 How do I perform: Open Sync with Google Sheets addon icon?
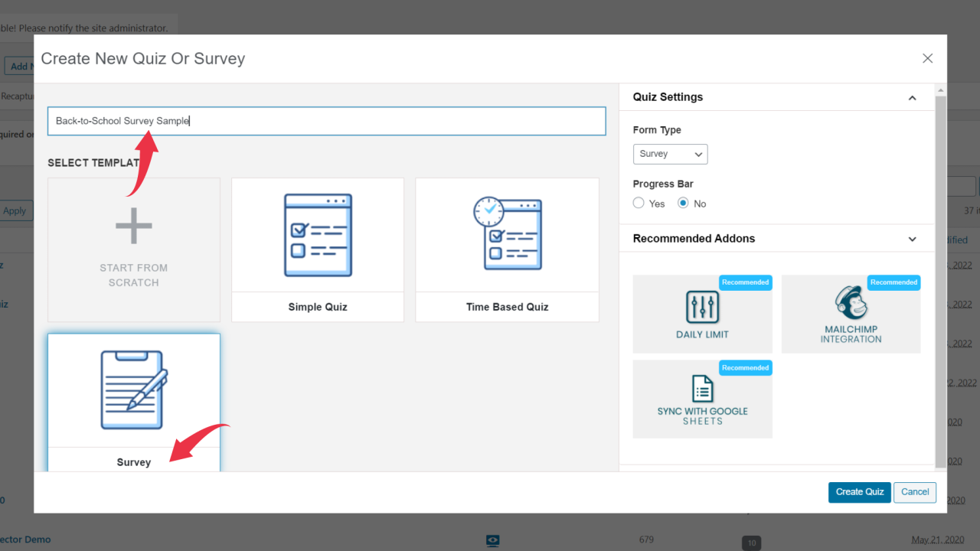point(702,389)
